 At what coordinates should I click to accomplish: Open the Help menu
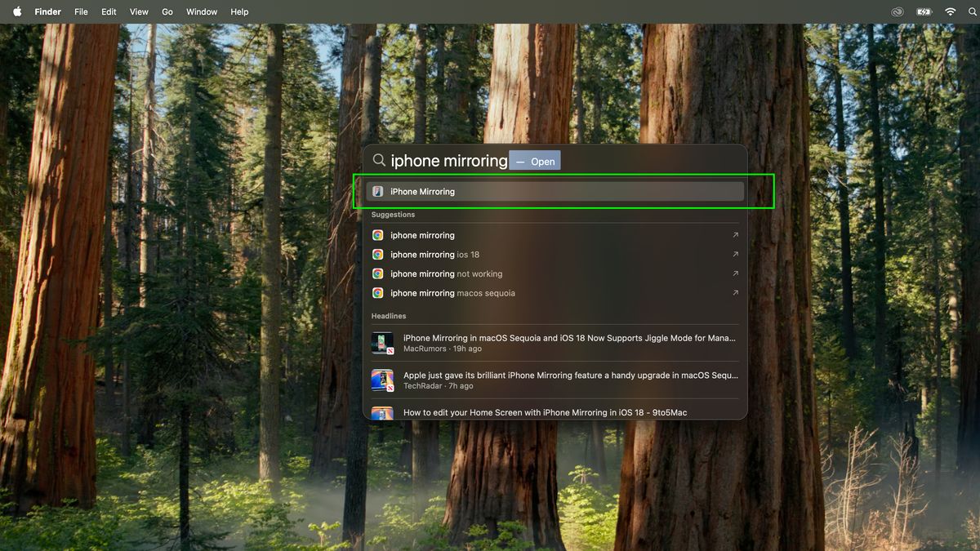point(239,12)
